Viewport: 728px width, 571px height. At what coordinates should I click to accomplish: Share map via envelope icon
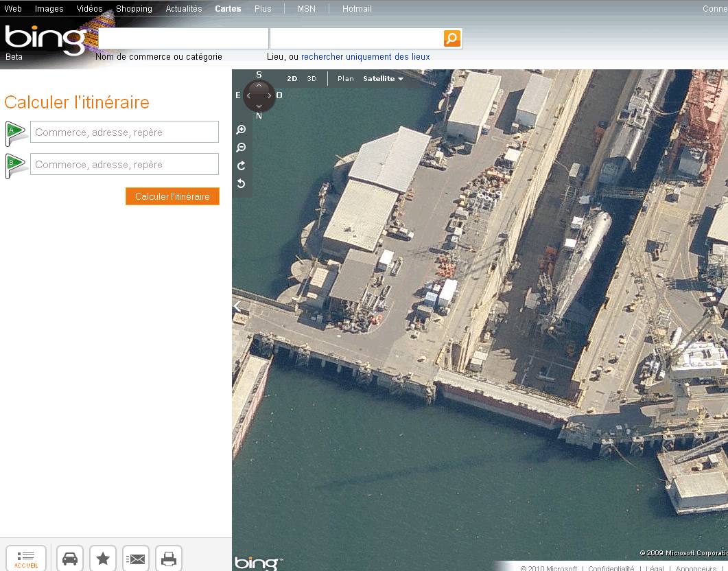click(137, 559)
